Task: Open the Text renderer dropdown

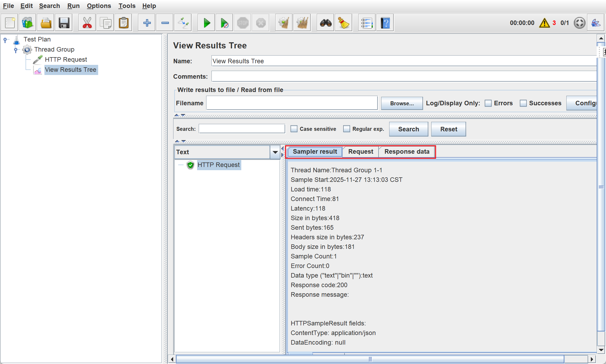Action: [275, 152]
